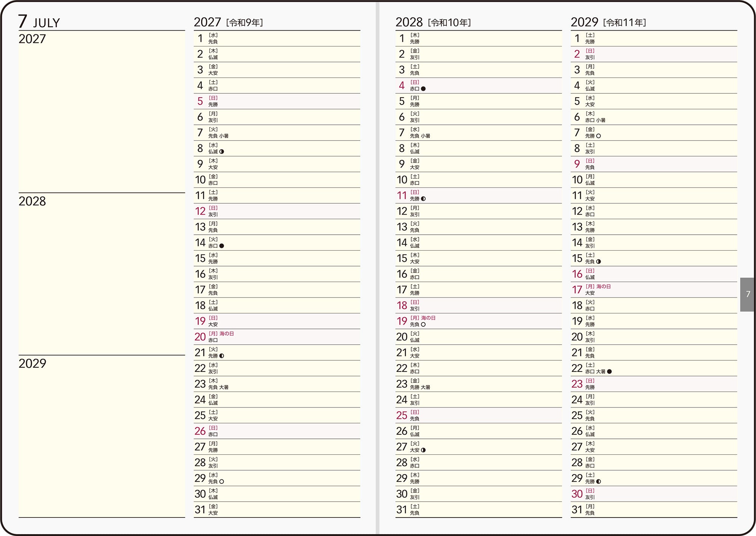Select red Sunday July 5 row in 2027
756x536 pixels.
coord(277,101)
